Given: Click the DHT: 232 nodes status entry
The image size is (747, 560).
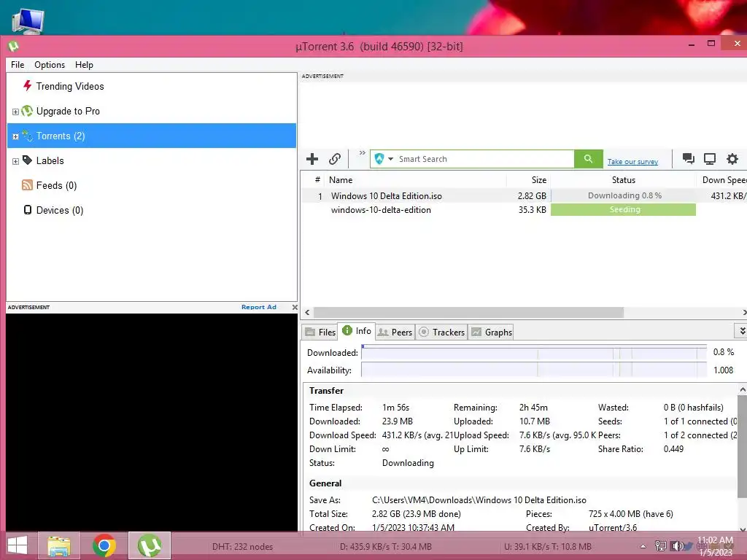Looking at the screenshot, I should (x=242, y=547).
